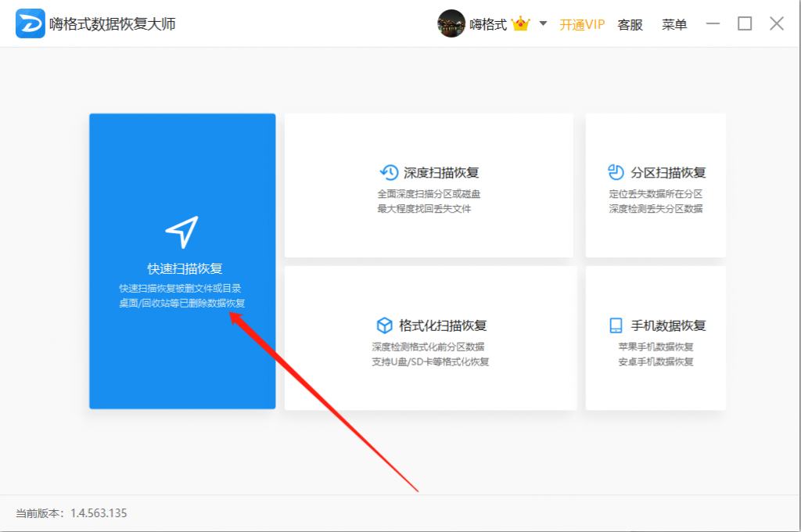
Task: Click the partition pie chart icon
Action: pos(616,172)
